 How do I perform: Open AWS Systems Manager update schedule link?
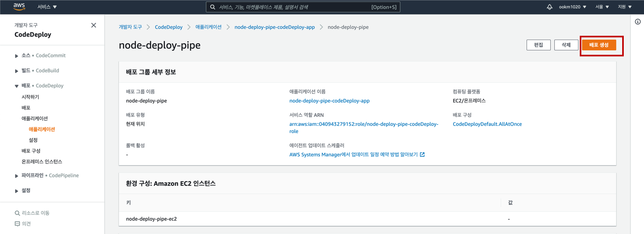click(353, 154)
